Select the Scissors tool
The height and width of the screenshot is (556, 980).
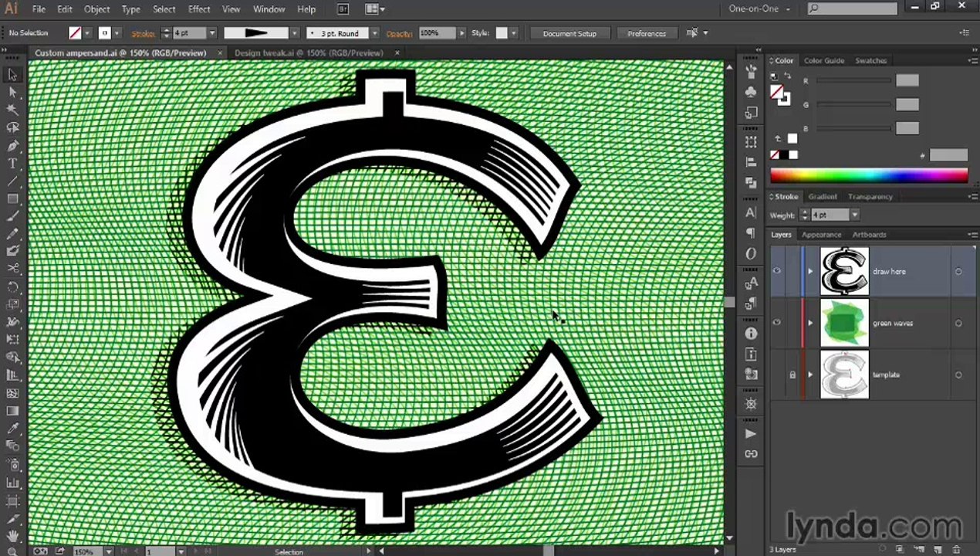12,268
